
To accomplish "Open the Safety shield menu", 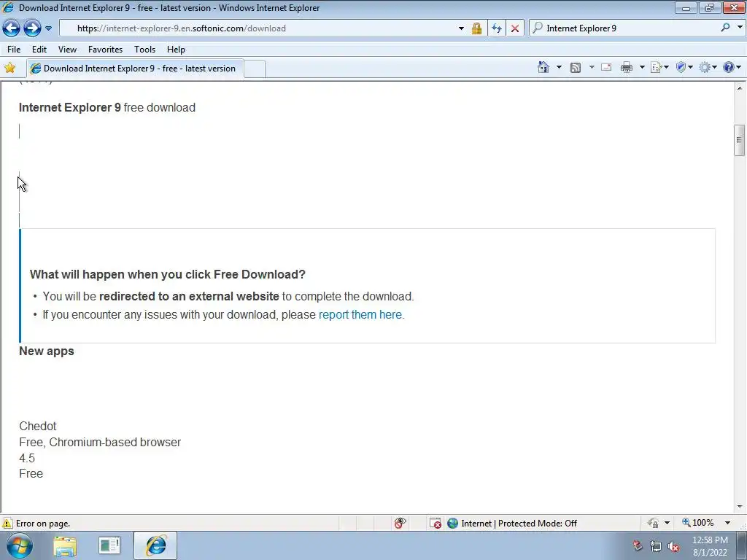I will tap(684, 68).
